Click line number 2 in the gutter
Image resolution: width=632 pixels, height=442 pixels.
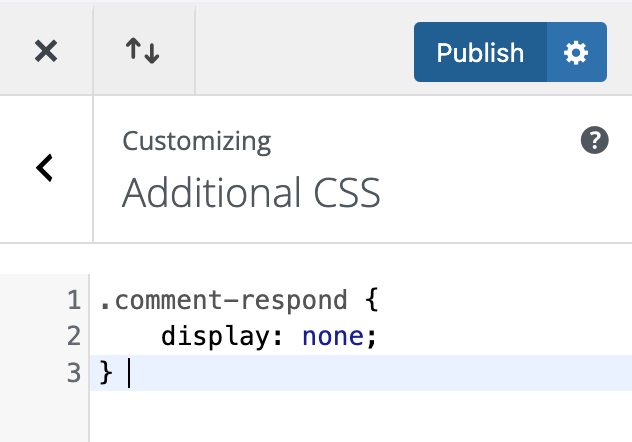[x=73, y=336]
